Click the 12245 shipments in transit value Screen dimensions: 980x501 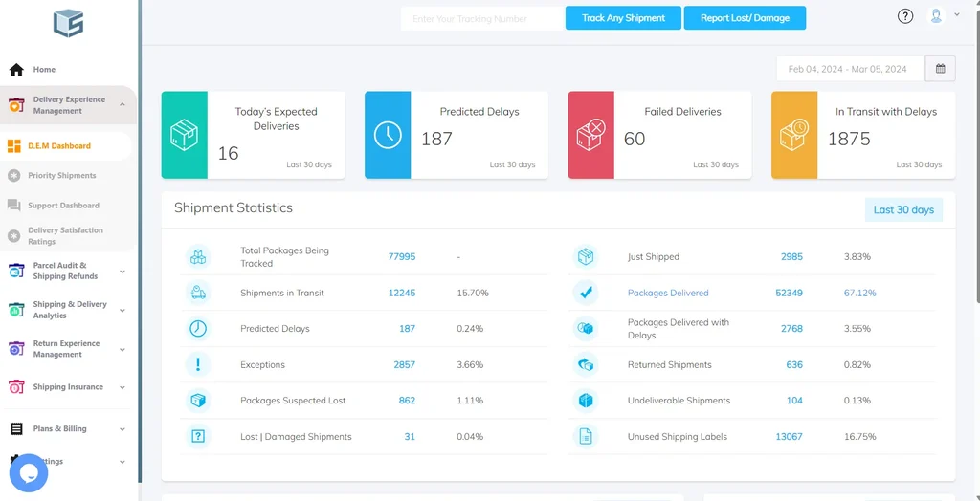401,293
